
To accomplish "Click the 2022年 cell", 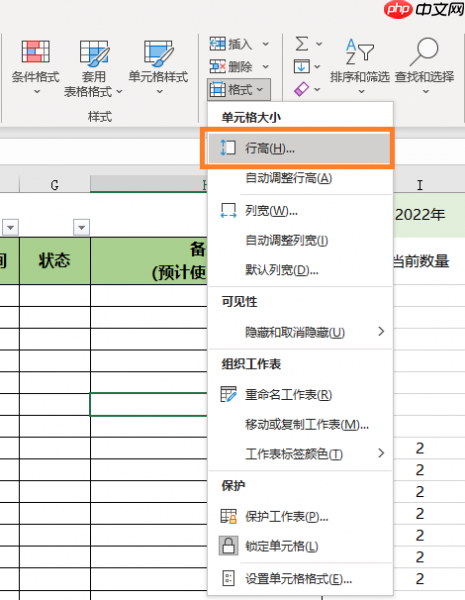I will point(429,215).
